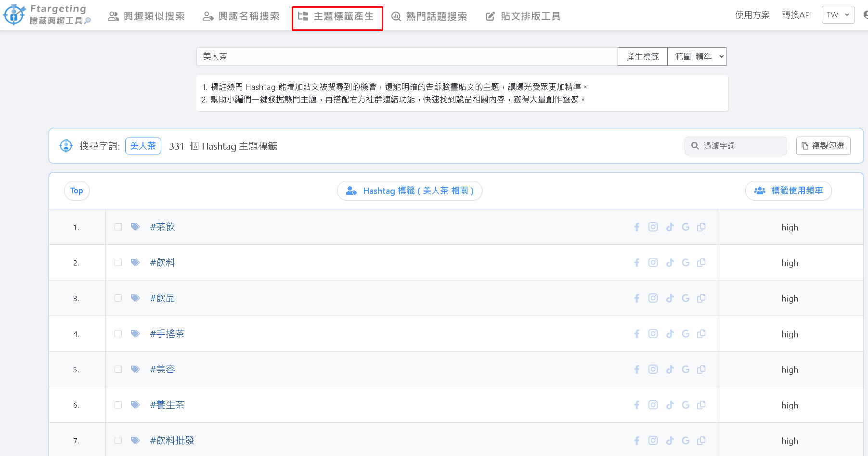Open TikTok search for #手搖茶
The image size is (868, 456).
(x=670, y=334)
